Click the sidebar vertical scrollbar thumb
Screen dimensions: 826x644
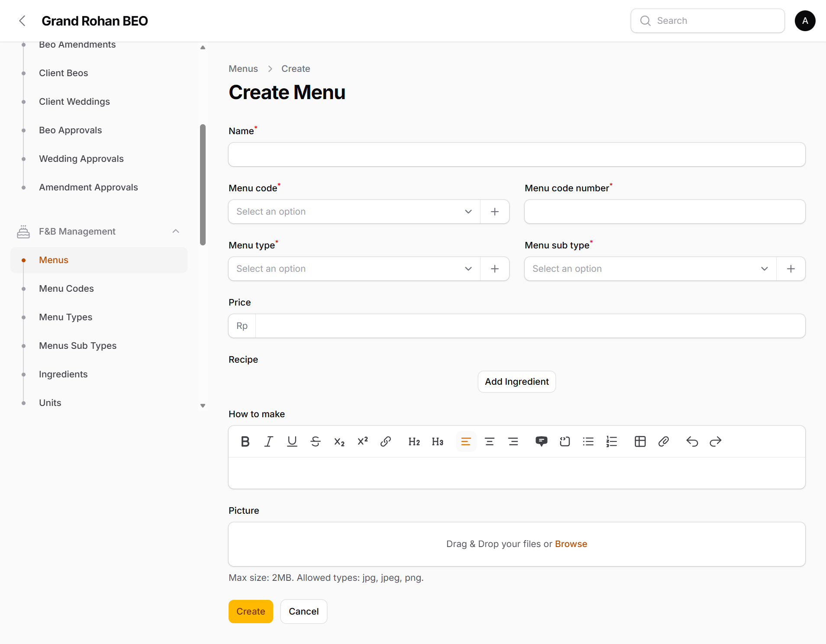pyautogui.click(x=203, y=185)
